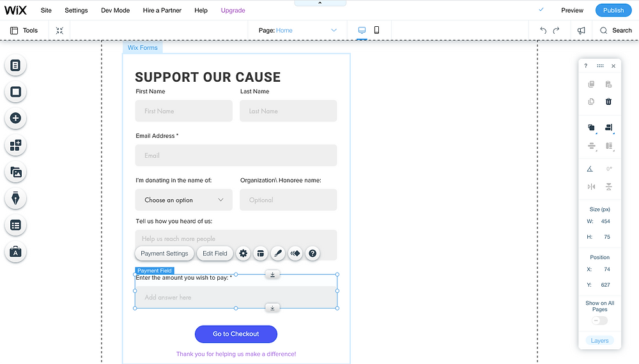Open the field help question icon
The width and height of the screenshot is (639, 364).
(312, 254)
